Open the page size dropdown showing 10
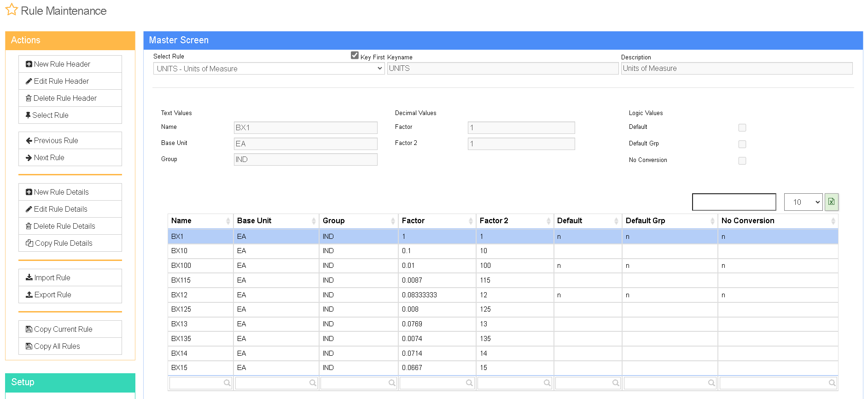This screenshot has height=399, width=868. (804, 202)
